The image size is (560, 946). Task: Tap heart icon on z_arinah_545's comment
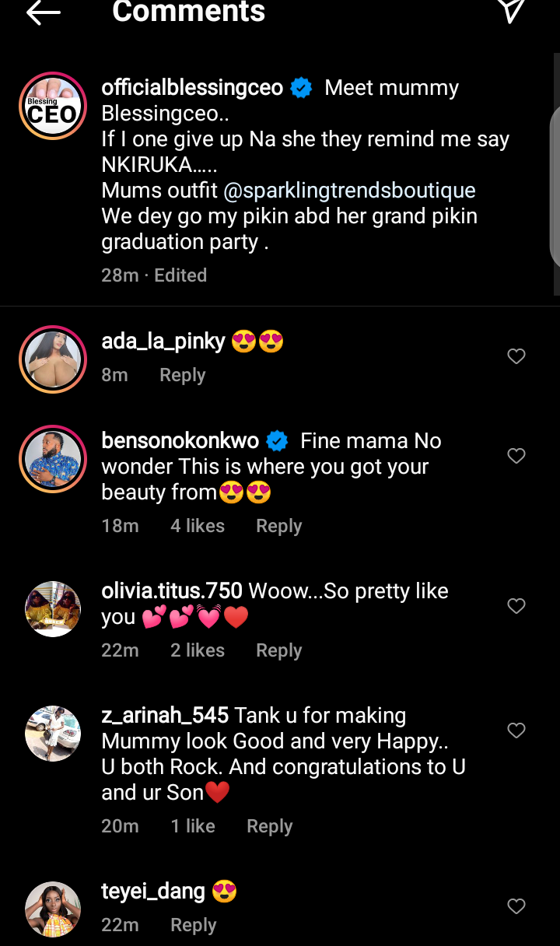(x=516, y=731)
